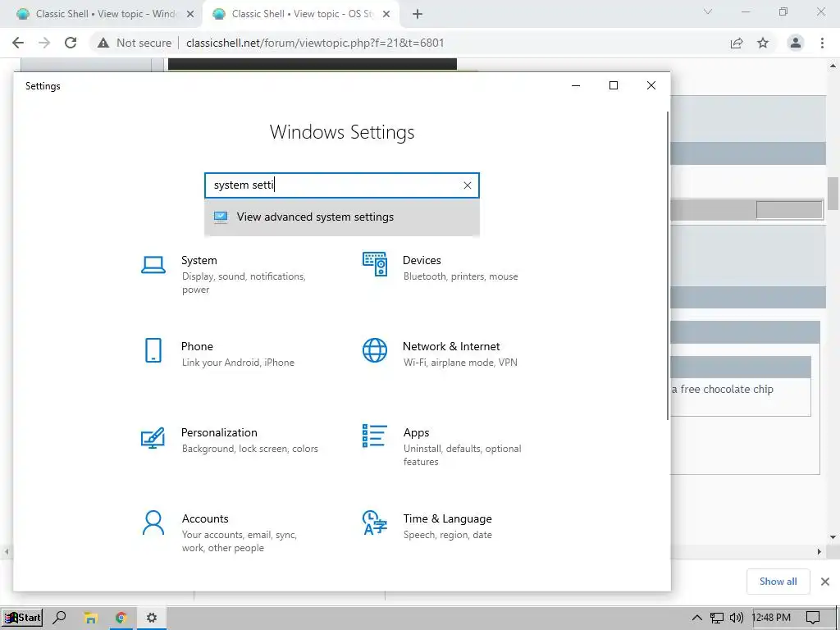The image size is (840, 630).
Task: Select View advanced system settings result
Action: pyautogui.click(x=342, y=217)
